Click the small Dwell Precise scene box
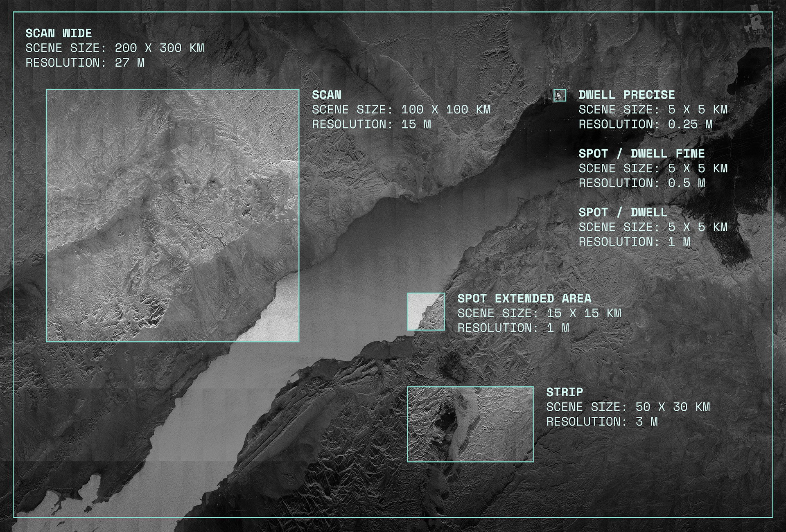 (x=560, y=95)
